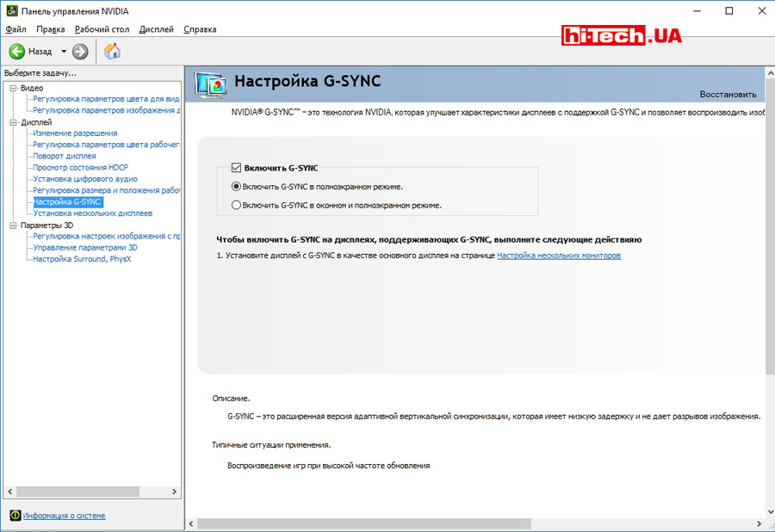The image size is (775, 532).
Task: Select "Изменение разрешения" in the task tree
Action: [75, 133]
